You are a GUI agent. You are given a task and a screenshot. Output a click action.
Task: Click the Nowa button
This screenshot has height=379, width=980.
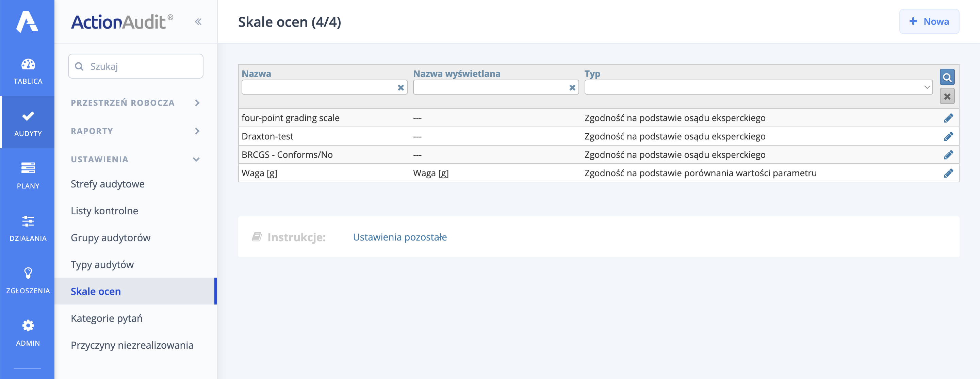[929, 22]
